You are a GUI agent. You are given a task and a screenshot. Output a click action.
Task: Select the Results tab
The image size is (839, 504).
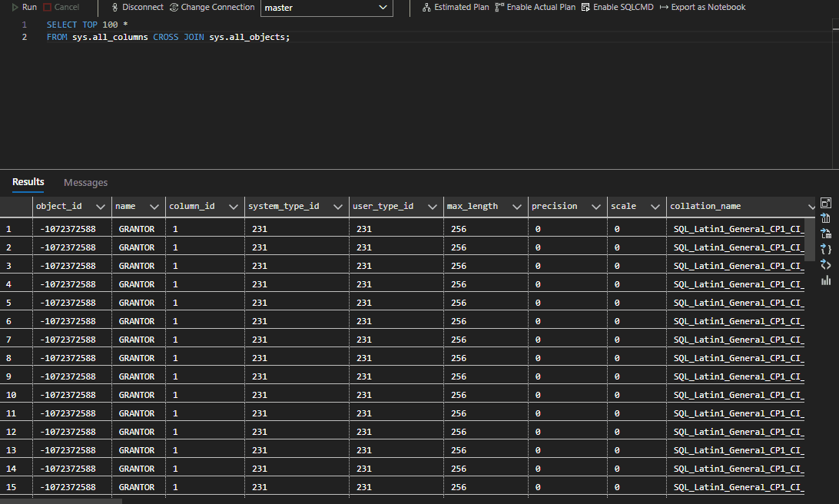click(x=28, y=182)
